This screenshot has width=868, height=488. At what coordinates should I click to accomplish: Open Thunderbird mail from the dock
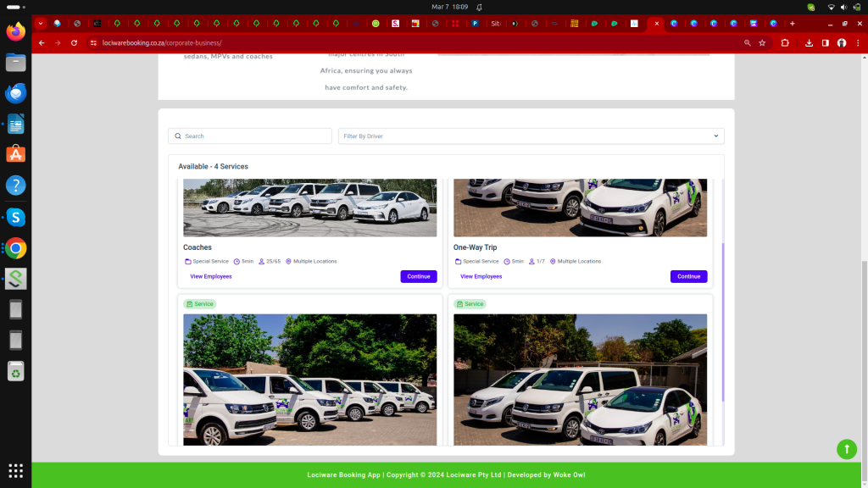coord(15,93)
